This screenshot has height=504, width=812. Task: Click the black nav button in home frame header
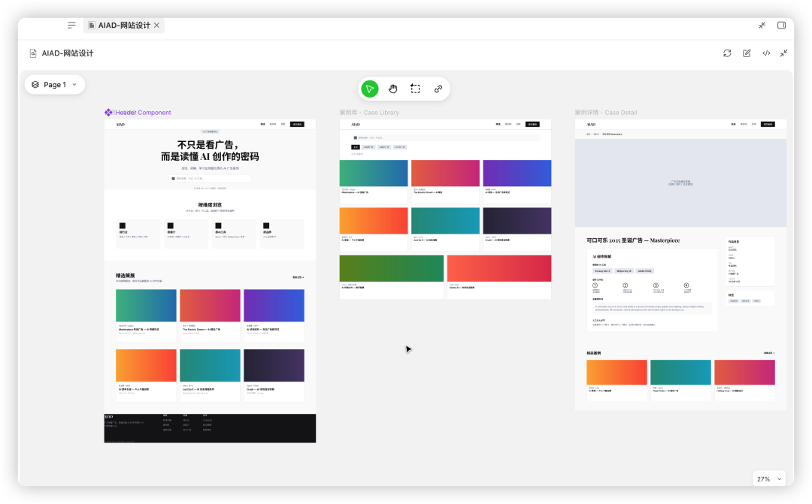coord(297,124)
